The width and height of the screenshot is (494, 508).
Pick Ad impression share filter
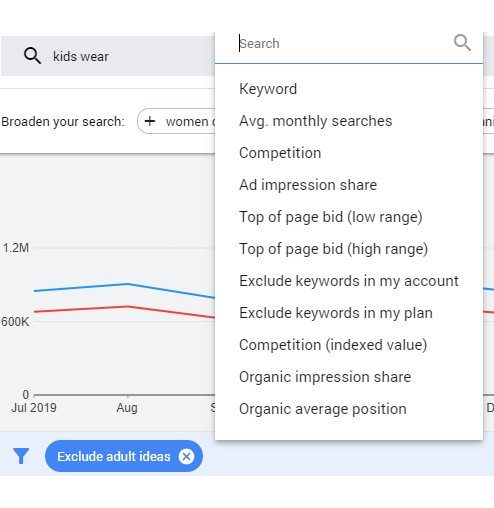pyautogui.click(x=349, y=185)
